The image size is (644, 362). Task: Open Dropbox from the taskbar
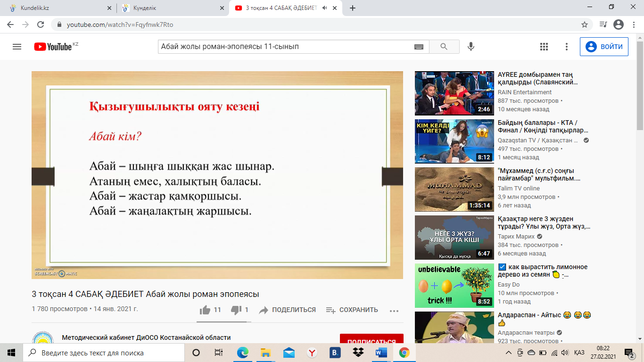tap(358, 353)
